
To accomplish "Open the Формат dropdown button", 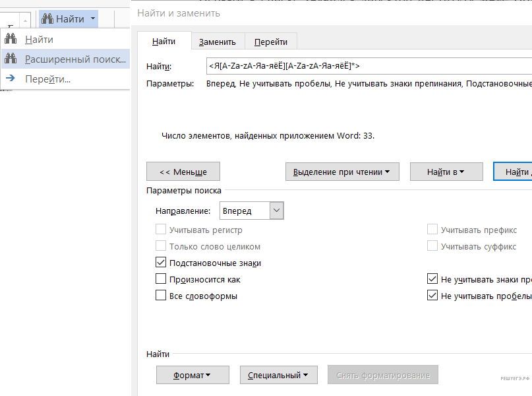I will pyautogui.click(x=192, y=375).
